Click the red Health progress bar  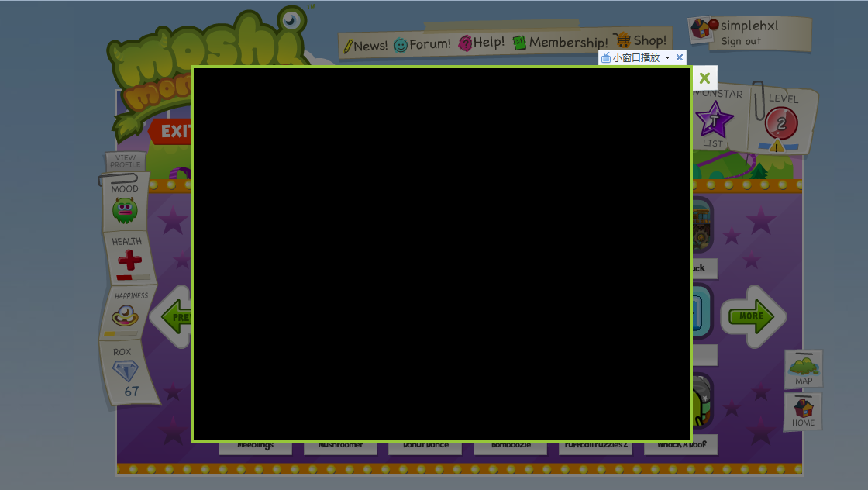point(133,278)
